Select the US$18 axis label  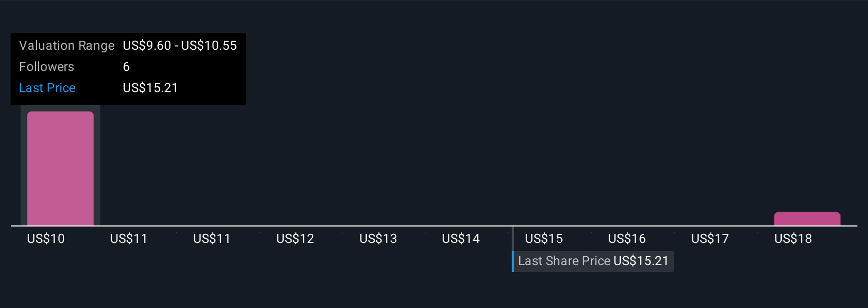(x=793, y=239)
